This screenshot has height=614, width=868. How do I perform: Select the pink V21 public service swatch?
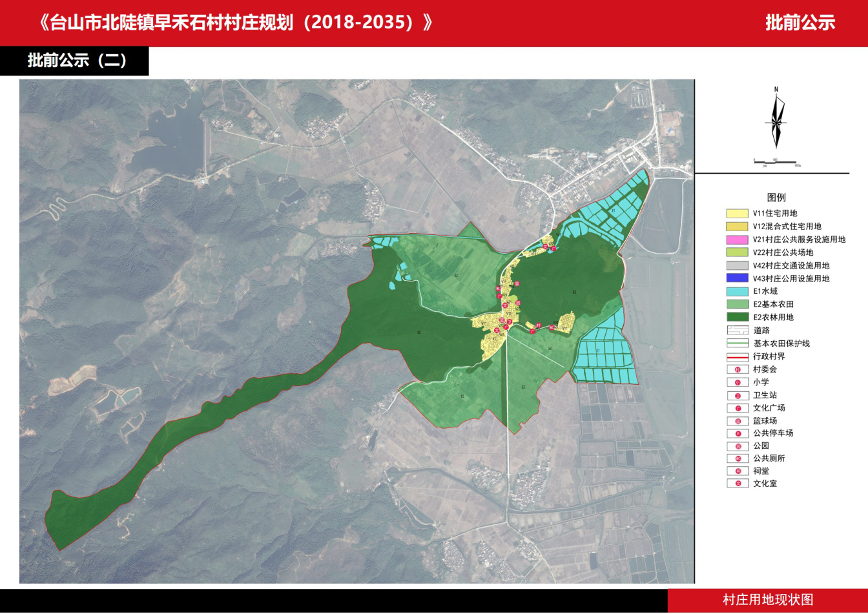[737, 240]
